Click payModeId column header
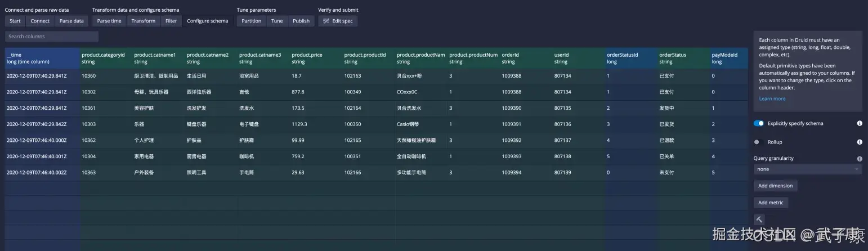Image resolution: width=868 pixels, height=251 pixels. pos(729,59)
